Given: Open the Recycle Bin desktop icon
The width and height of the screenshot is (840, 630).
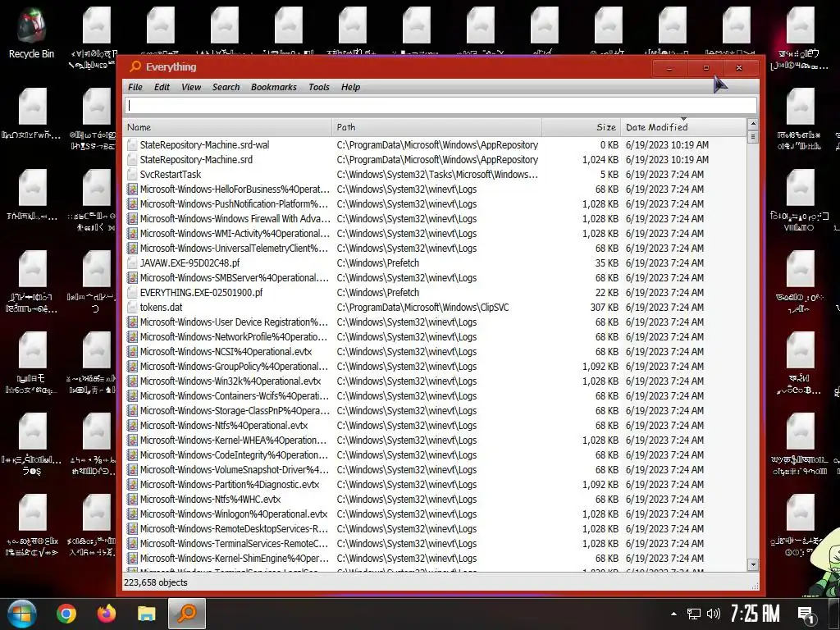Looking at the screenshot, I should (x=31, y=34).
